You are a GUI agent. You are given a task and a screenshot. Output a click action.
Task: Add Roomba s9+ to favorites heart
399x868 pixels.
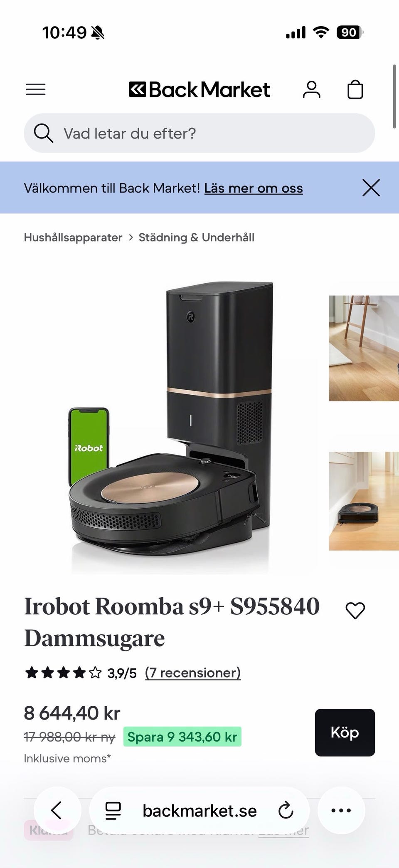(x=355, y=611)
